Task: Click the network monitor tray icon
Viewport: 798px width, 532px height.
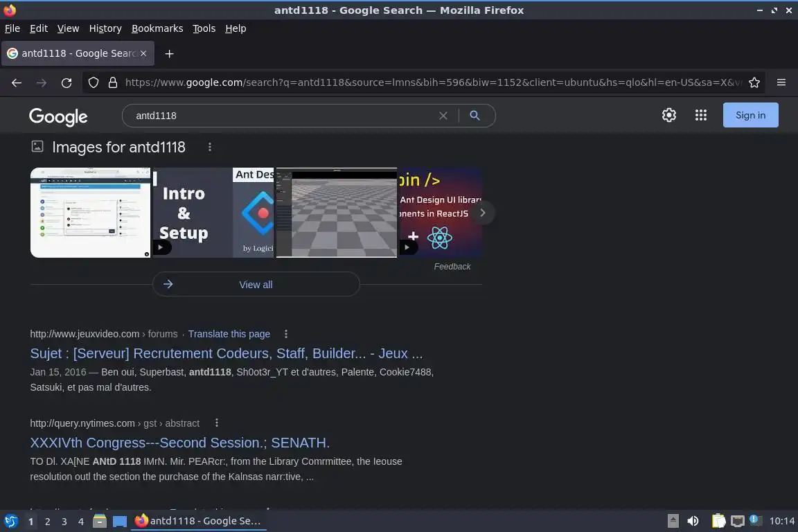Action: coord(738,521)
